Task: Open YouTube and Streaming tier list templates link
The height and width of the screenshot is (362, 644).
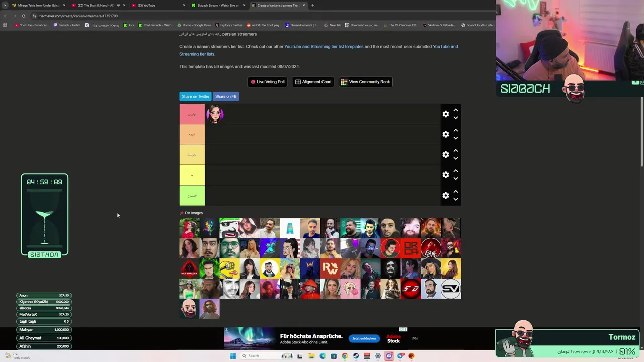Action: click(x=324, y=47)
